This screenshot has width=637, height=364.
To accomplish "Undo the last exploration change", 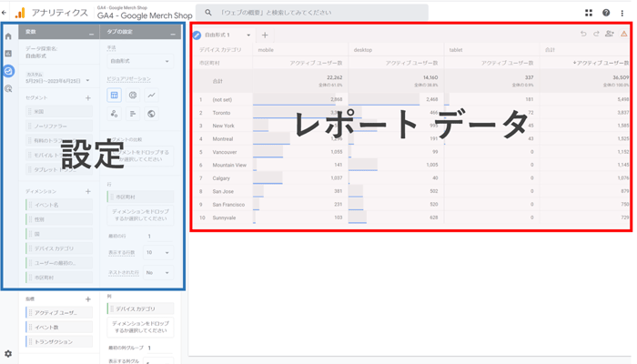I will [583, 35].
